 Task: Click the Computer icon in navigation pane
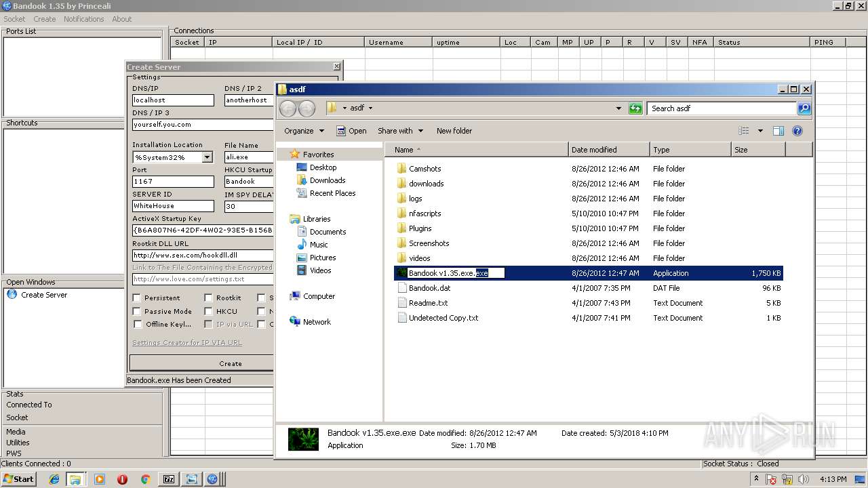[x=295, y=296]
